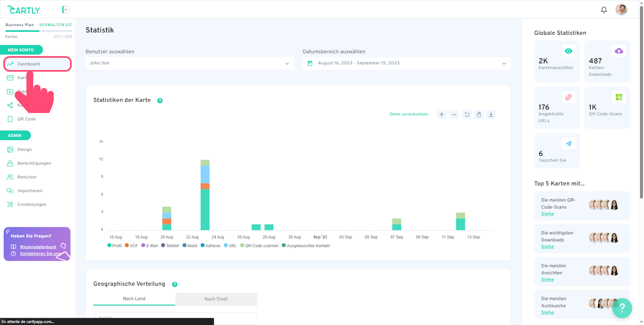Open Berechtigungen in the sidebar
This screenshot has height=325, width=644.
pyautogui.click(x=34, y=164)
